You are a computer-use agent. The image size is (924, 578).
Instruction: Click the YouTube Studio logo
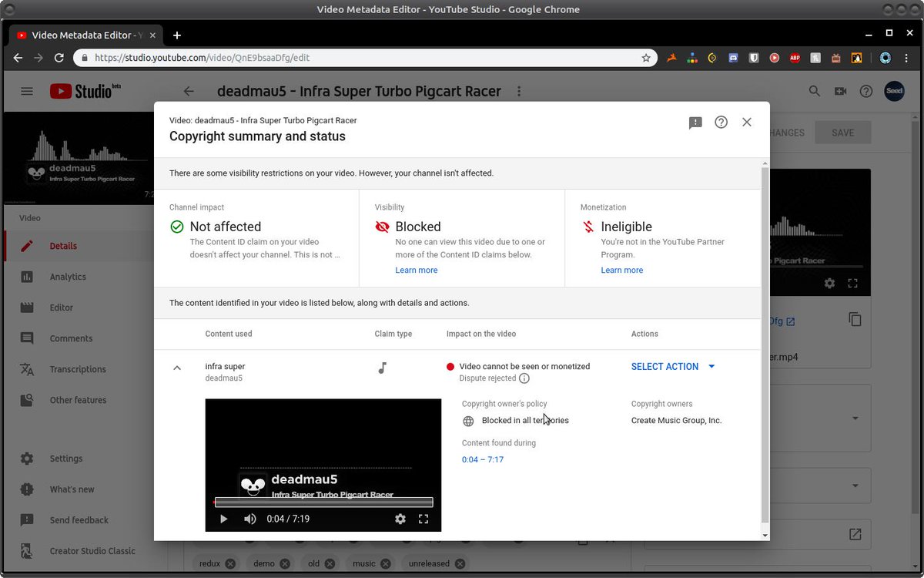click(x=85, y=91)
